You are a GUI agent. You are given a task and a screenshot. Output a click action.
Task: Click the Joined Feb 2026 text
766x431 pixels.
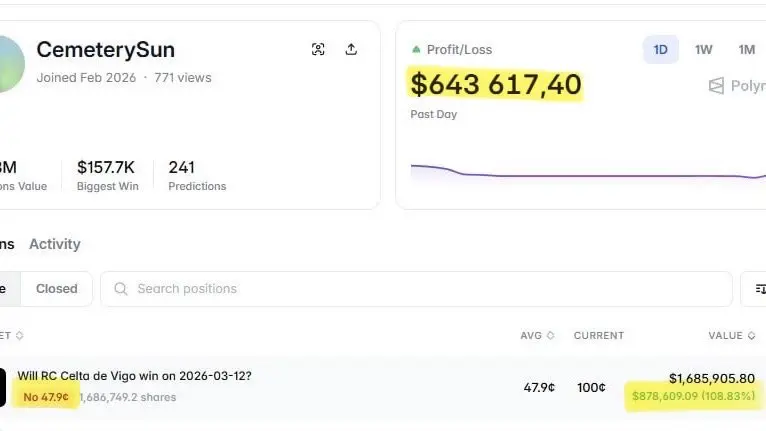click(x=86, y=78)
